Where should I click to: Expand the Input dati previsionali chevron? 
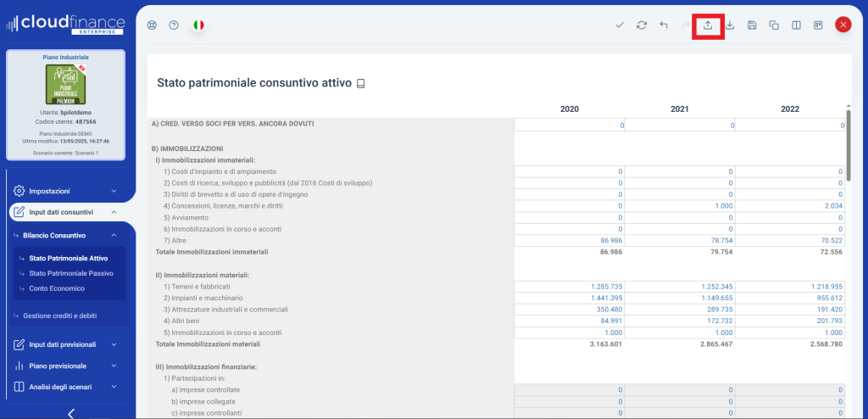[114, 344]
